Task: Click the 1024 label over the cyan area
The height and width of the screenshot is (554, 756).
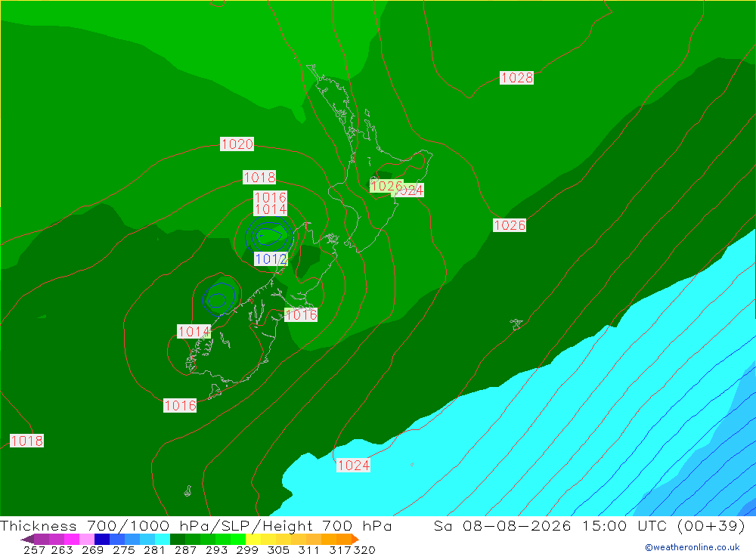Action: click(353, 466)
